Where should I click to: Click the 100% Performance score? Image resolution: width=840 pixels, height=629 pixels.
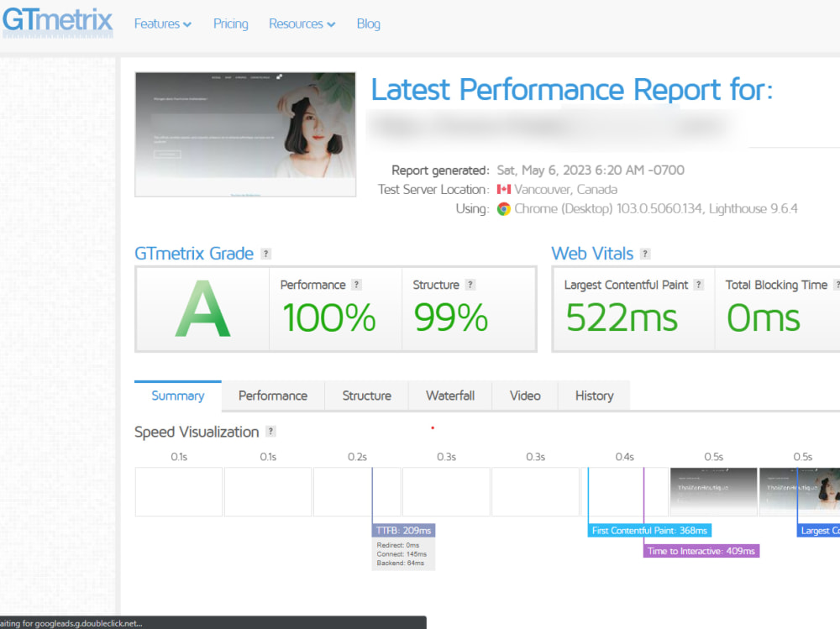[x=329, y=317]
